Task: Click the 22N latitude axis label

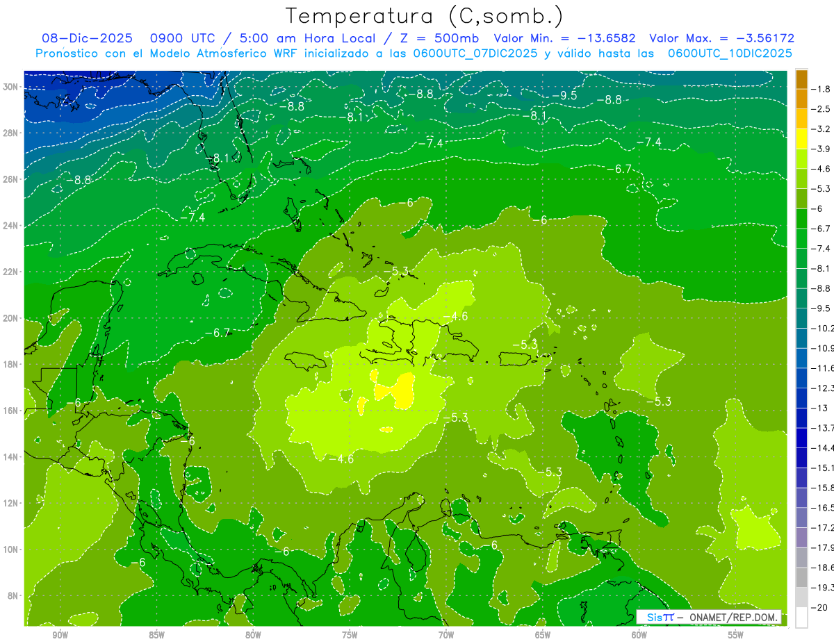Action: (x=12, y=272)
